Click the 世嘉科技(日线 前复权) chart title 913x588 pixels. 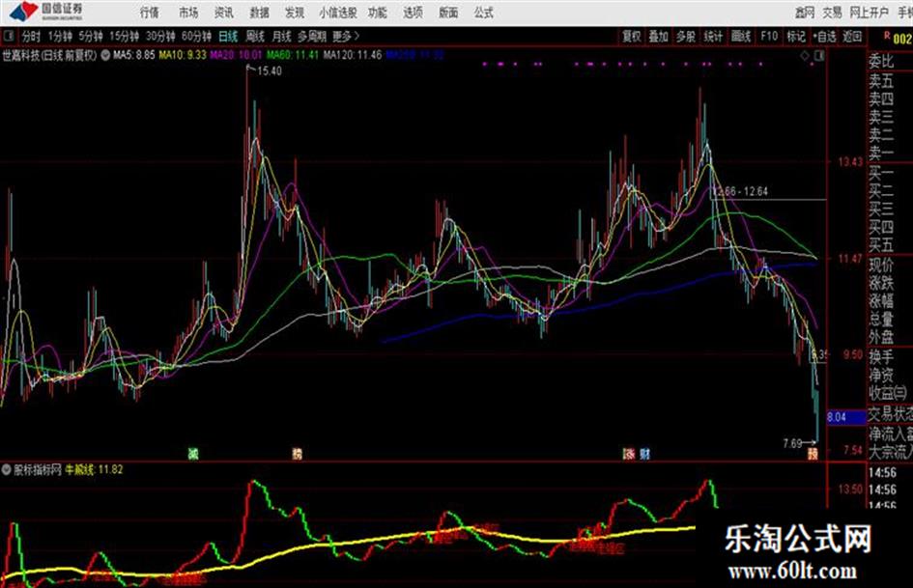point(49,55)
